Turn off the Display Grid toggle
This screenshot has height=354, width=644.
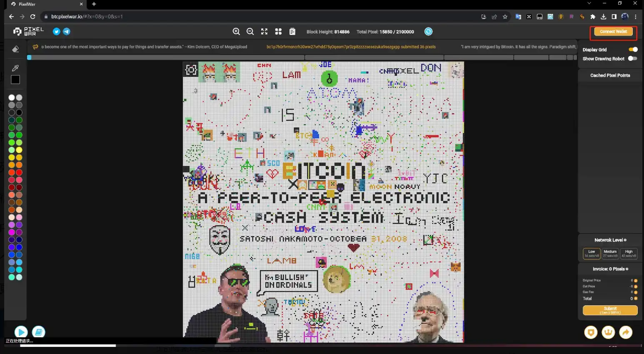pyautogui.click(x=633, y=50)
